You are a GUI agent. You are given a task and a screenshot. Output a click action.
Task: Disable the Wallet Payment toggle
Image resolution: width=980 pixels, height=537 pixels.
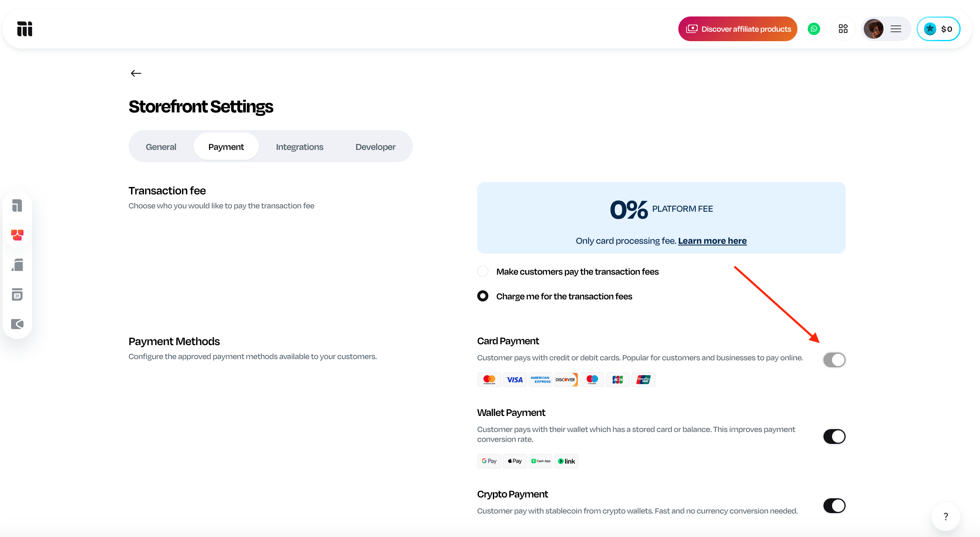834,437
